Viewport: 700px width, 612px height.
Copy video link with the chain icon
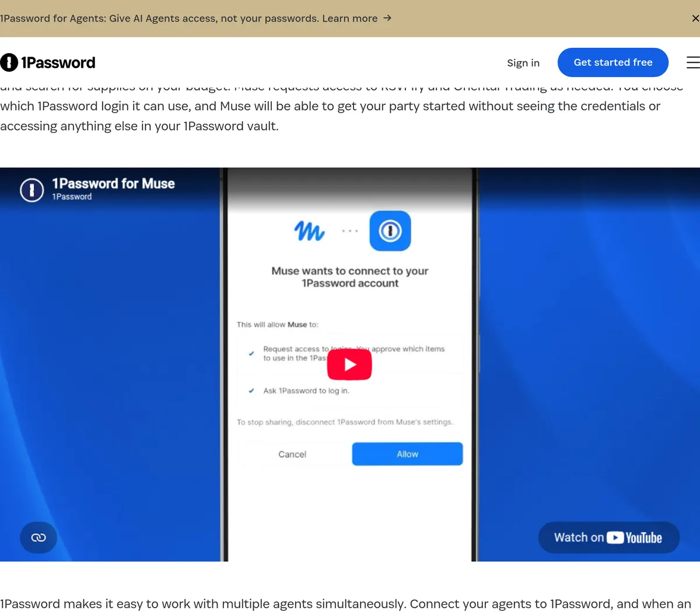point(38,537)
